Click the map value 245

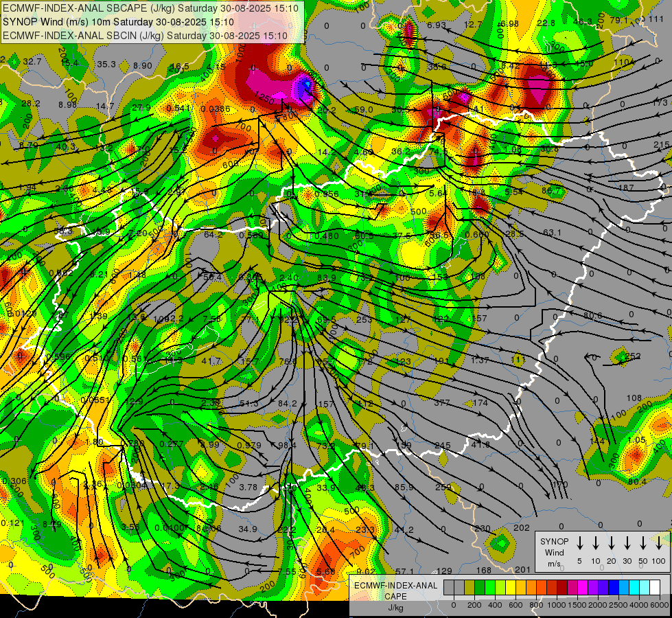point(443,445)
